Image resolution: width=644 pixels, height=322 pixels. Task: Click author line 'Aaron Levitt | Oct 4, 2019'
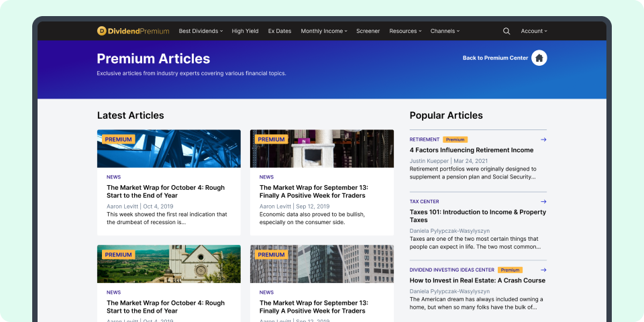pyautogui.click(x=140, y=207)
